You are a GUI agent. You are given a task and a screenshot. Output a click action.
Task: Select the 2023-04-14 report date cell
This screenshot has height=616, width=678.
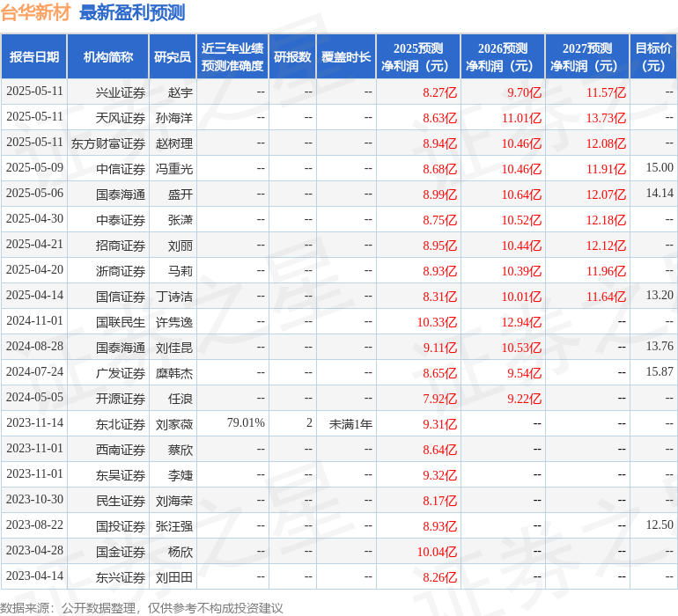(34, 576)
